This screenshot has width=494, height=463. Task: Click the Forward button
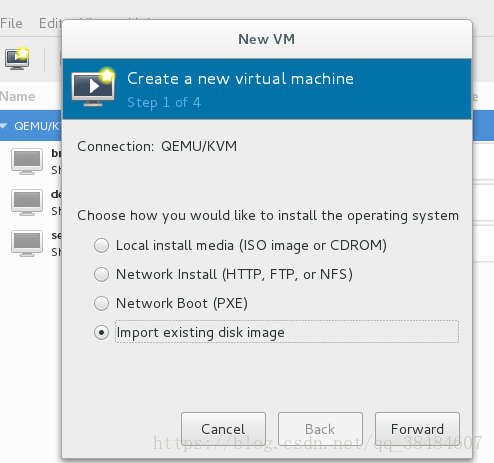click(x=417, y=429)
